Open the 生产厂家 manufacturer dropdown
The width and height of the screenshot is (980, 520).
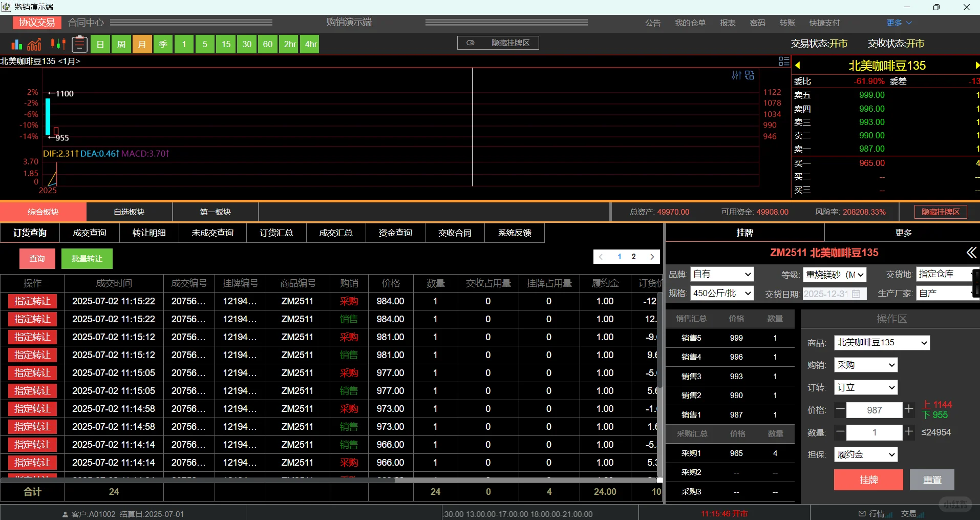coord(947,293)
